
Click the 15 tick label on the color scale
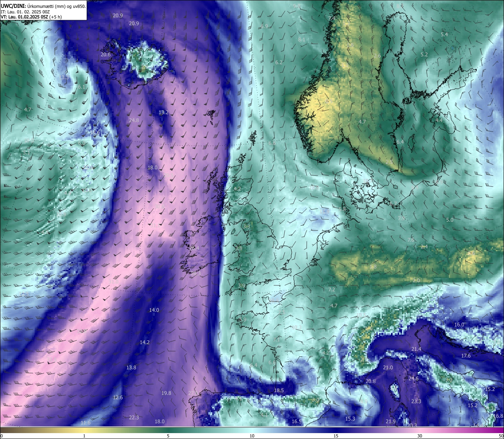336,436
